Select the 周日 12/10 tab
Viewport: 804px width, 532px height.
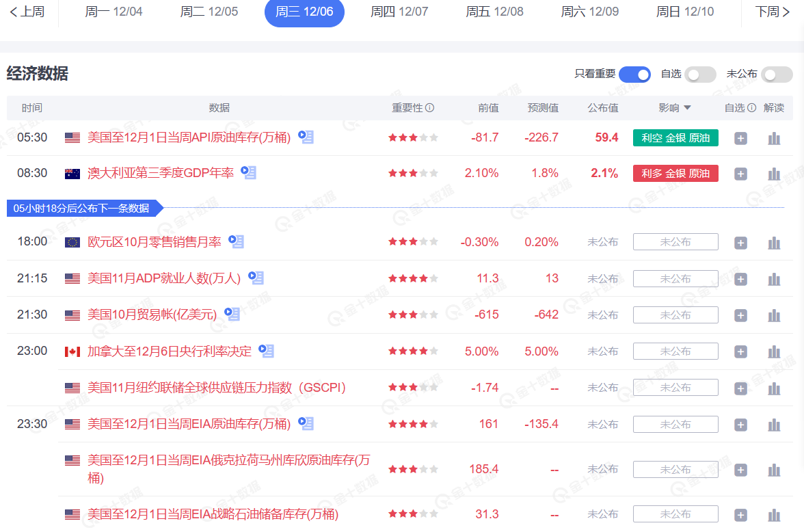684,11
